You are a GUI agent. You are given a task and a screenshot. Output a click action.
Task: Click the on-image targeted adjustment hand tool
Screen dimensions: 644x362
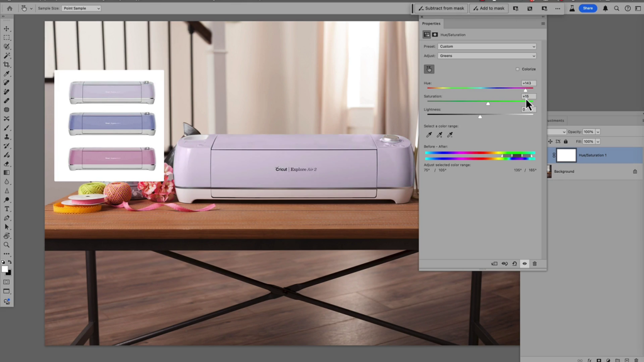click(429, 69)
